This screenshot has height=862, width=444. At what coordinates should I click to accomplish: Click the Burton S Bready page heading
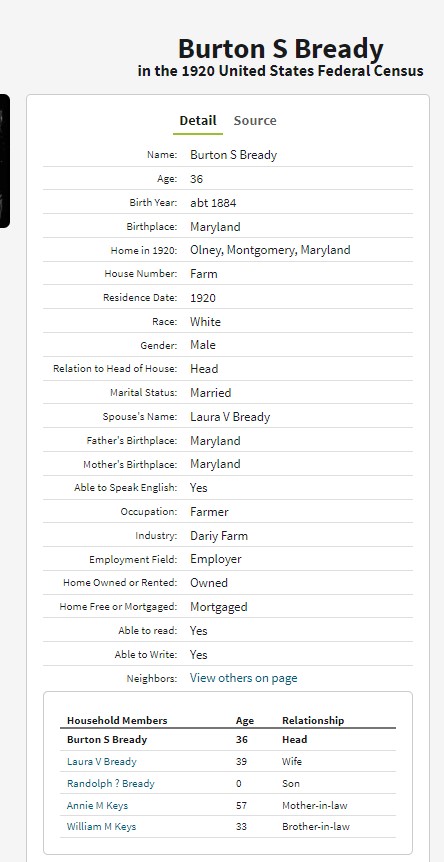(281, 49)
